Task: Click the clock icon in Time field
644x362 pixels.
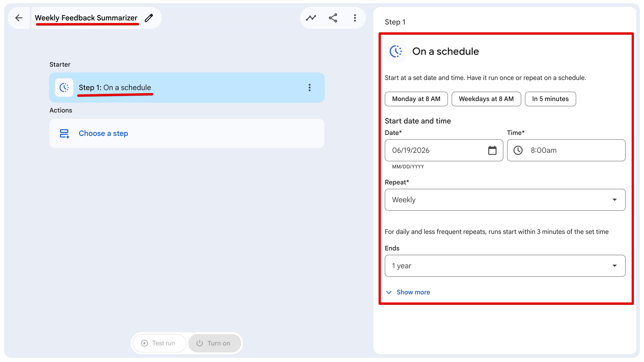Action: coord(518,150)
